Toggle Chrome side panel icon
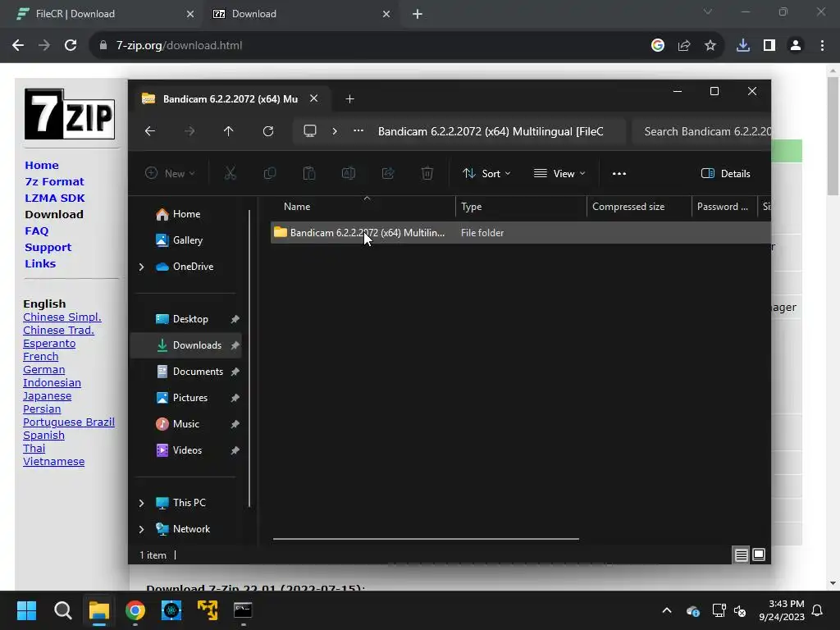Image resolution: width=840 pixels, height=630 pixels. pos(769,46)
